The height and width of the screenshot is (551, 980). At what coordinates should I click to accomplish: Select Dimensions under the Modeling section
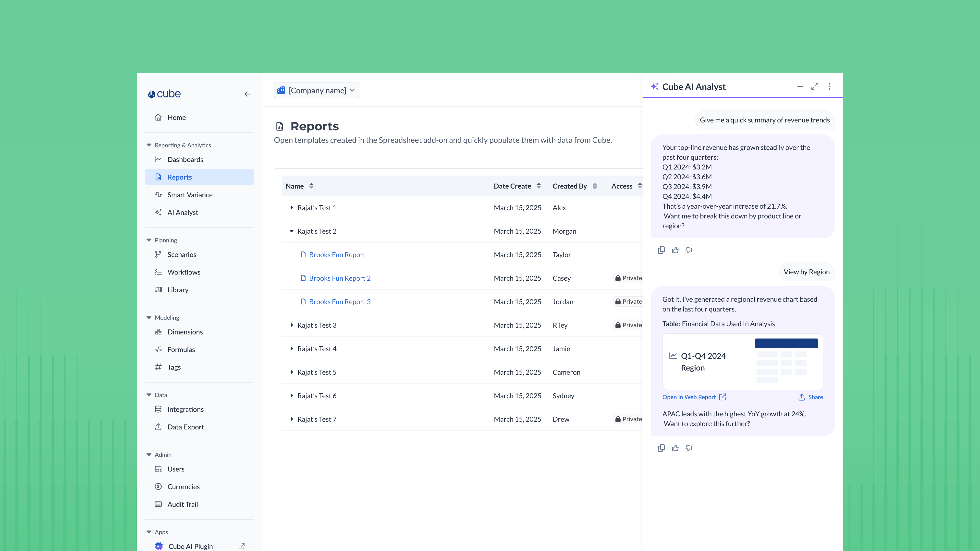click(x=185, y=332)
